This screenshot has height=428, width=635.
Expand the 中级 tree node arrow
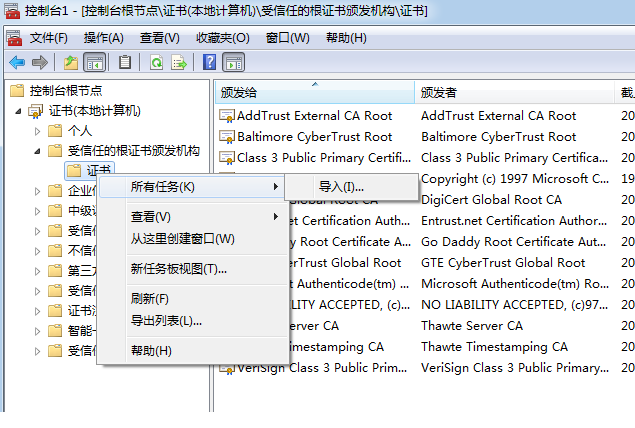(38, 211)
